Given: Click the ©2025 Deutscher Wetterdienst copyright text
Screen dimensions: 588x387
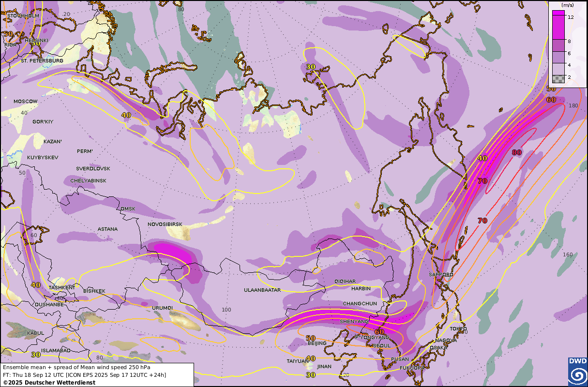Looking at the screenshot, I should click(49, 382).
